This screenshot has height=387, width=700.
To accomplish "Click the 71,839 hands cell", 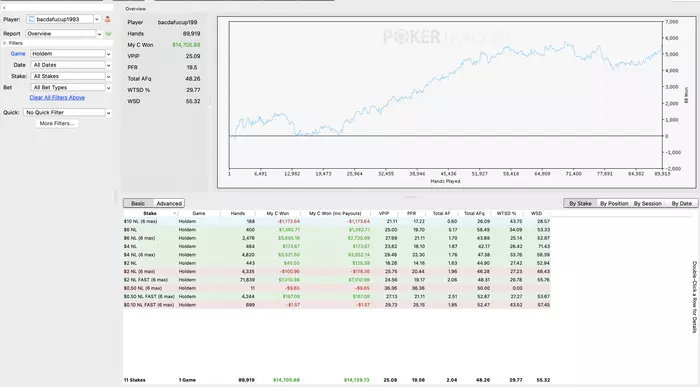I will (247, 280).
